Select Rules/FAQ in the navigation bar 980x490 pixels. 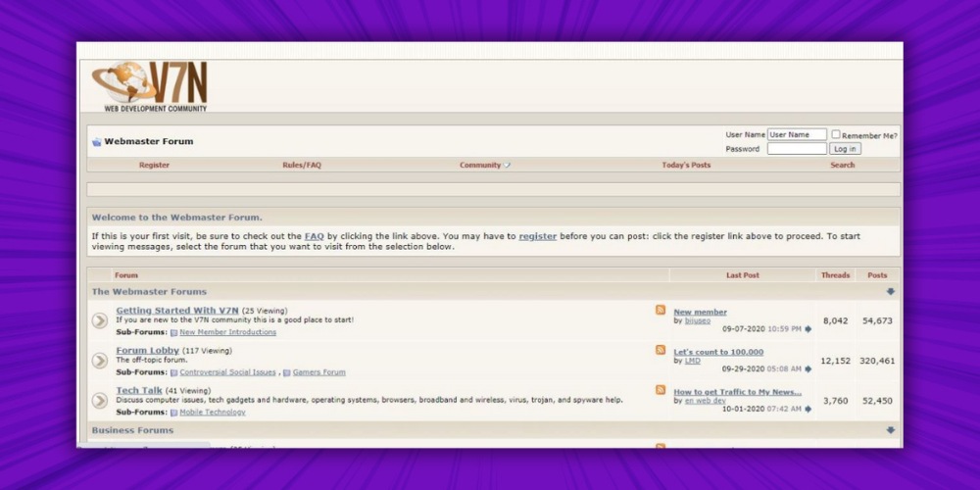302,166
